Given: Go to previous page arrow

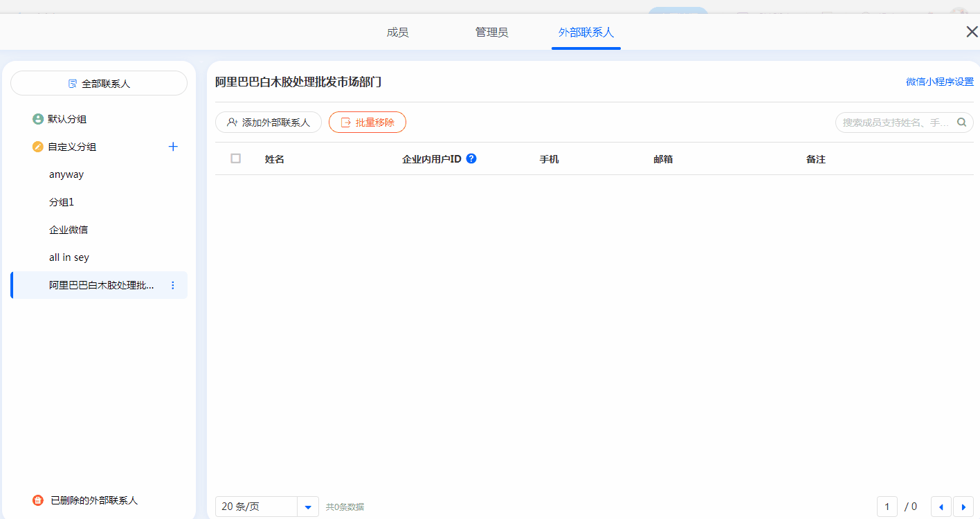Looking at the screenshot, I should 941,507.
